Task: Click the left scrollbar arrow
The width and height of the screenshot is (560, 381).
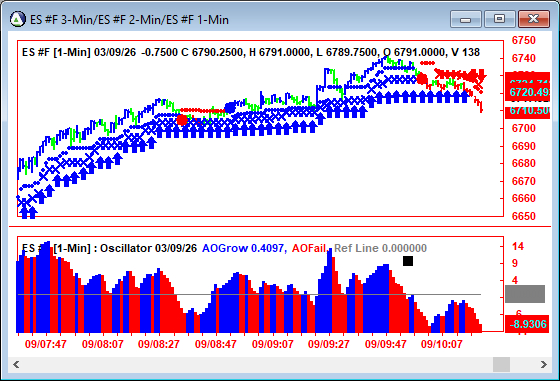Action: 16,365
